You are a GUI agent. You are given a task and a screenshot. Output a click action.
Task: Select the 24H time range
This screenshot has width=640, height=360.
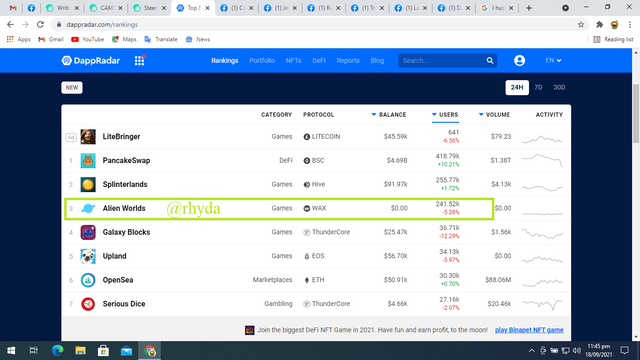pos(517,87)
